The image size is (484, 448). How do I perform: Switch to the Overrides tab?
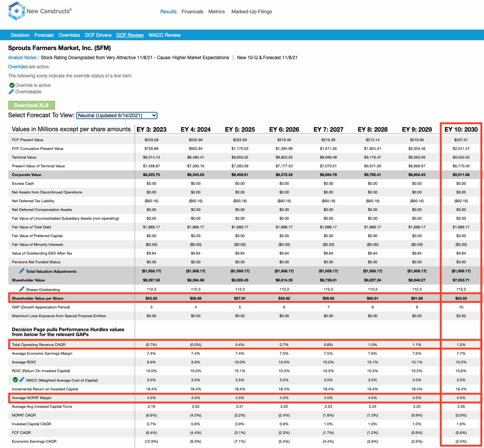(69, 35)
